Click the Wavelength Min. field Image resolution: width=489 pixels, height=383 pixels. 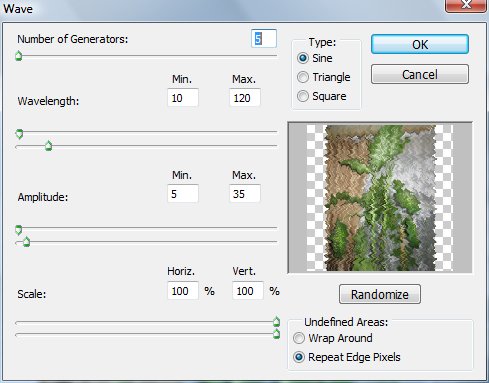coord(183,98)
